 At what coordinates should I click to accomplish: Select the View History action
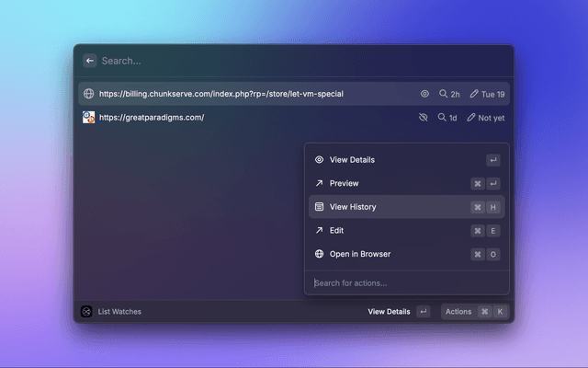tap(353, 207)
